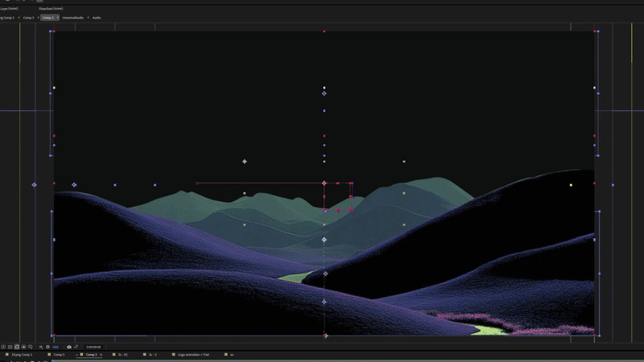Open the show channel color icon
644x362 pixels.
pos(41,347)
